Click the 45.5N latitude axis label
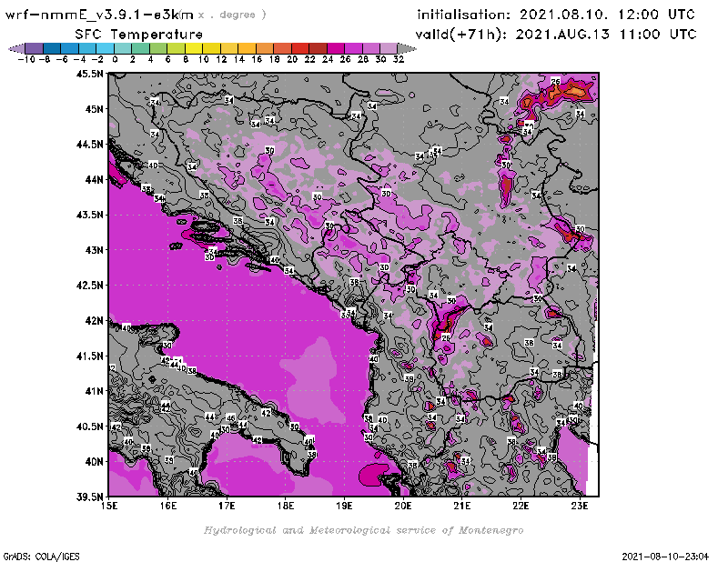Image resolution: width=728 pixels, height=562 pixels. tap(90, 74)
